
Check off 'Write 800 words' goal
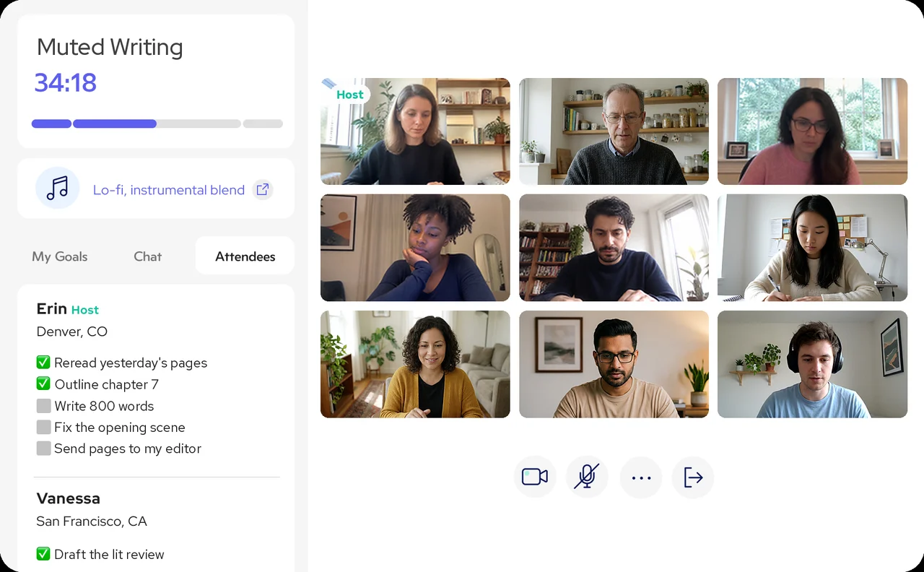click(x=43, y=406)
